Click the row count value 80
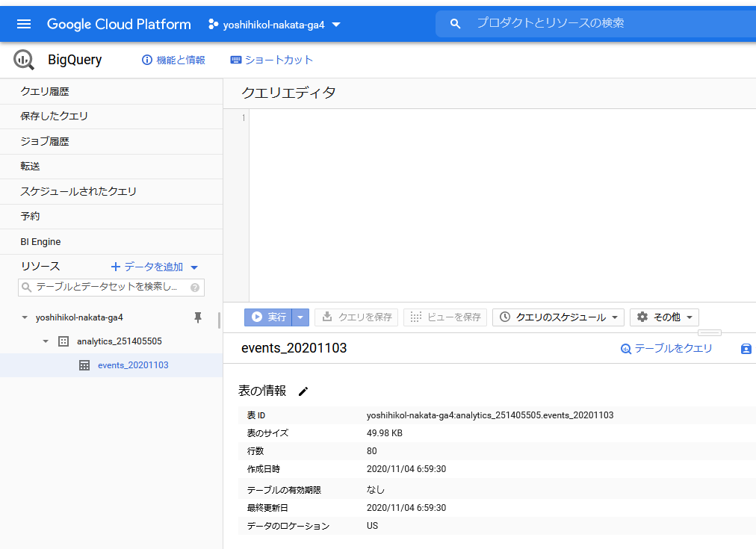Screen dimensions: 756x549 (372, 451)
